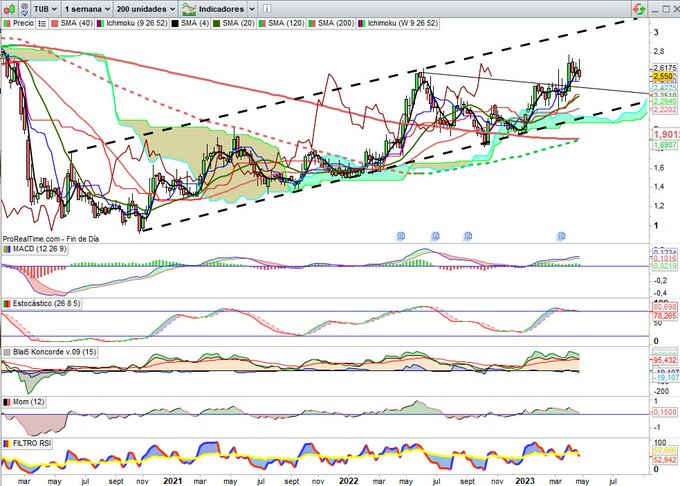Image resolution: width=680 pixels, height=486 pixels.
Task: Open the 1 semana timeframe dropdown
Action: point(87,9)
